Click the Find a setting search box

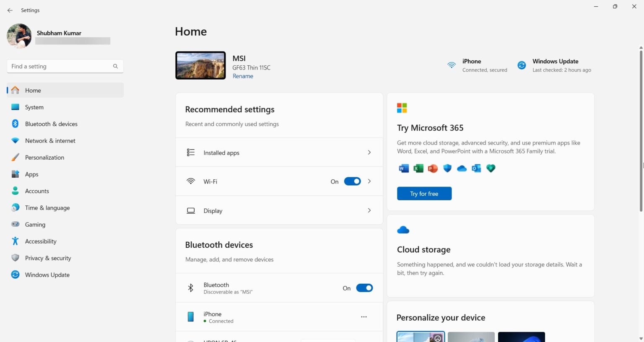(x=65, y=66)
